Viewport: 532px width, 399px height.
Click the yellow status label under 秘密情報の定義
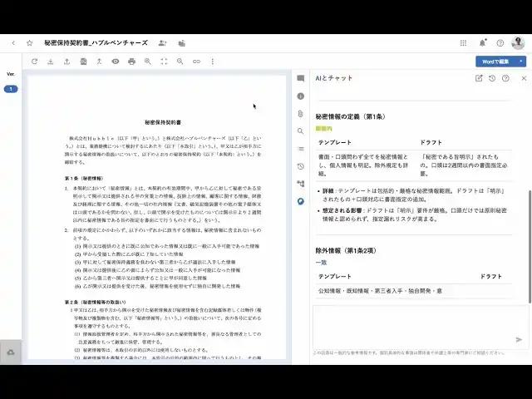coord(323,129)
